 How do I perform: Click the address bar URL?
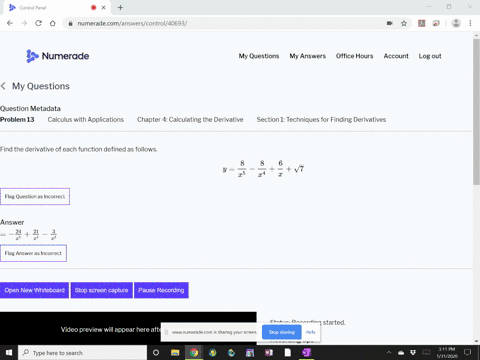click(x=132, y=23)
